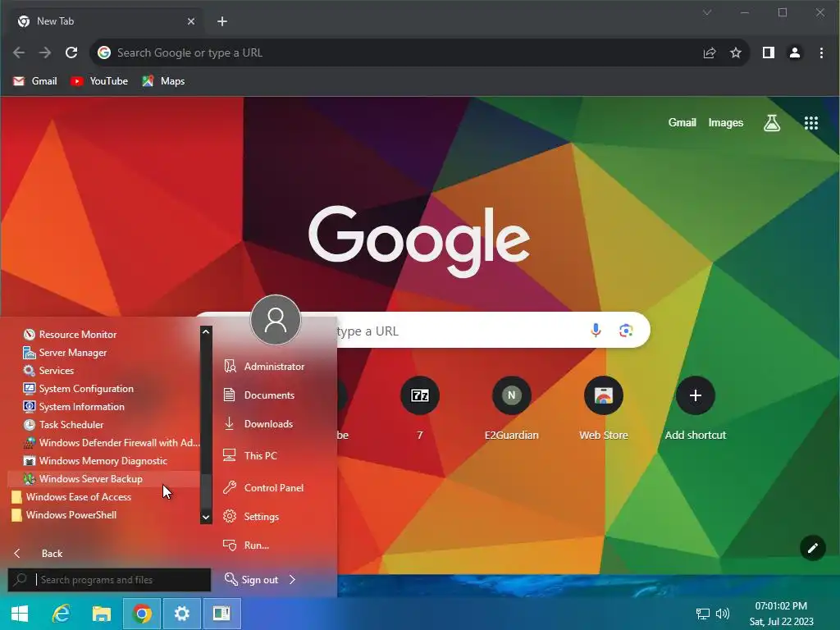Open the Run... dialog
840x630 pixels.
coord(246,546)
